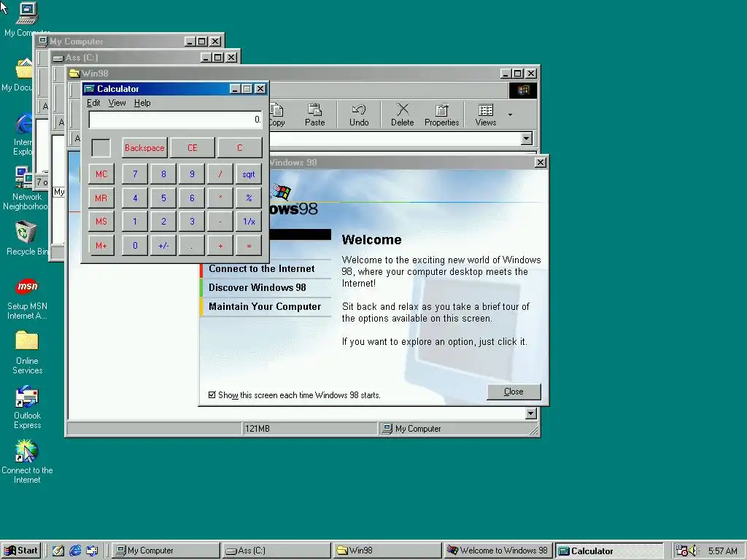This screenshot has height=560, width=747.
Task: Open the Outlook Express desktop icon
Action: point(27,408)
